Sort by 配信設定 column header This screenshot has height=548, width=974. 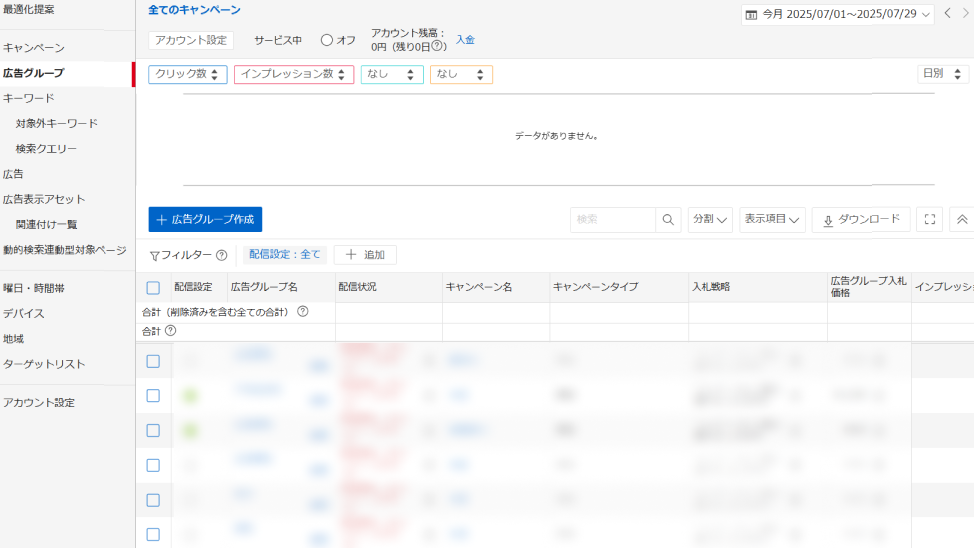[x=193, y=287]
